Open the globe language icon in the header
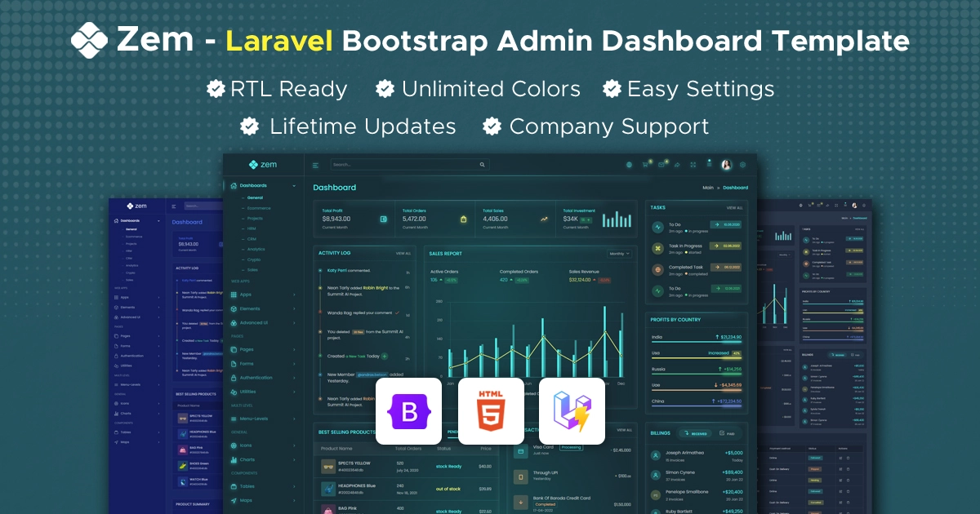The image size is (980, 514). (x=629, y=165)
